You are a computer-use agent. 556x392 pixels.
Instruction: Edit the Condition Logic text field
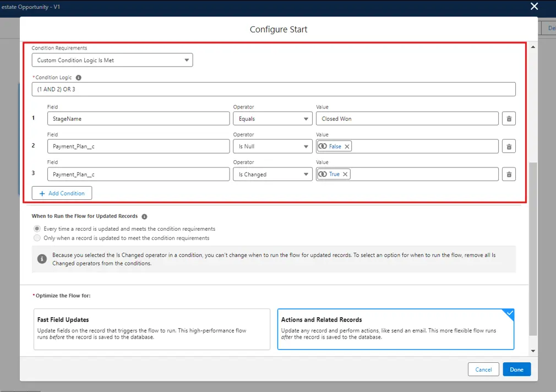273,89
